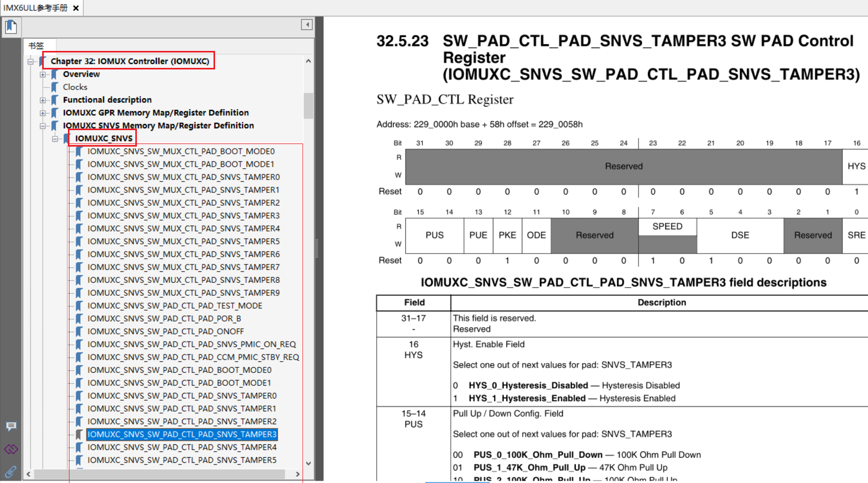Open IOMUXC_SNVS_SW_PAD_CTL_PAD_SNVS_TAMPER1 bookmark
Viewport: 868px width, 483px height.
(182, 408)
